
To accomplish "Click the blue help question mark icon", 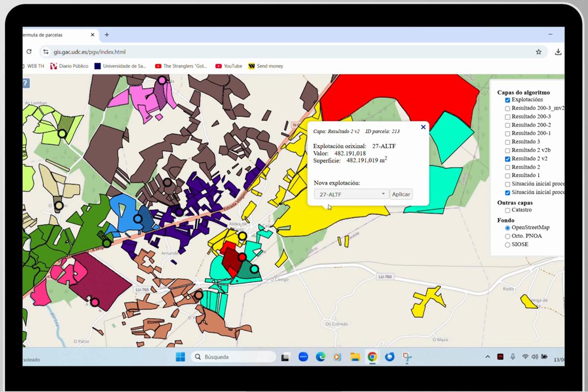I will coord(25,83).
